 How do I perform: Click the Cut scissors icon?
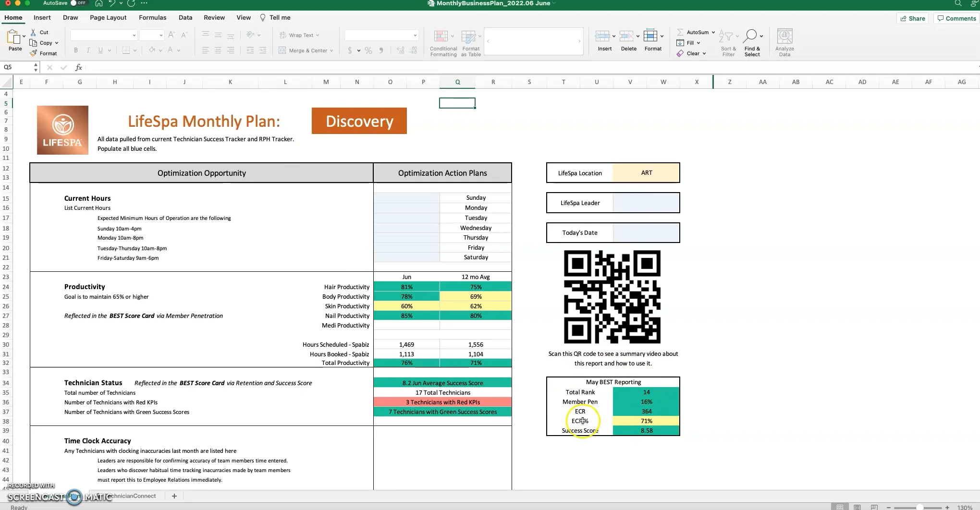(x=33, y=32)
